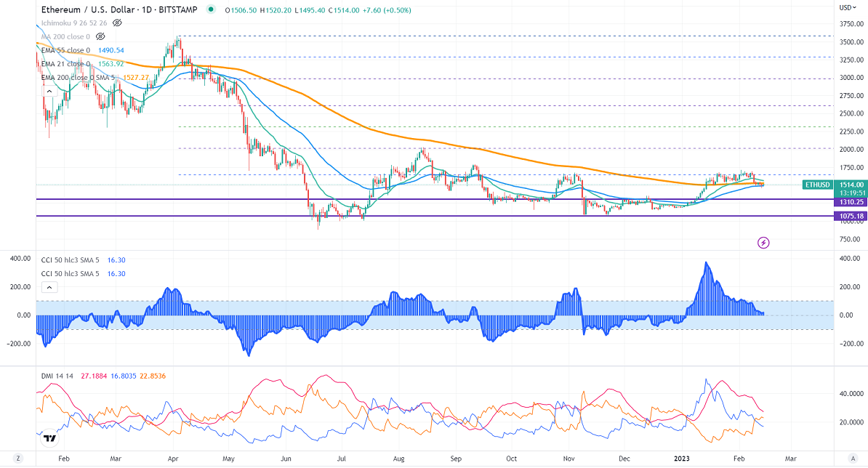Click the Z timezone button at bottom left
This screenshot has width=868, height=468.
17,459
